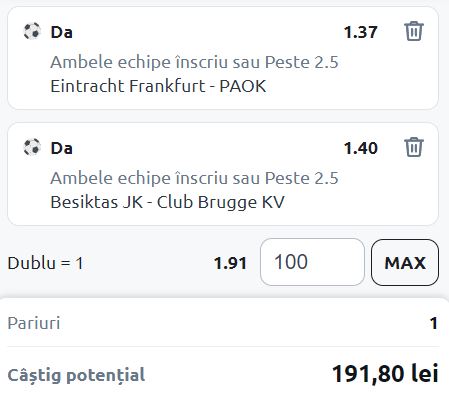Image resolution: width=449 pixels, height=393 pixels.
Task: Click the 191,80 lei potential winnings
Action: point(385,374)
